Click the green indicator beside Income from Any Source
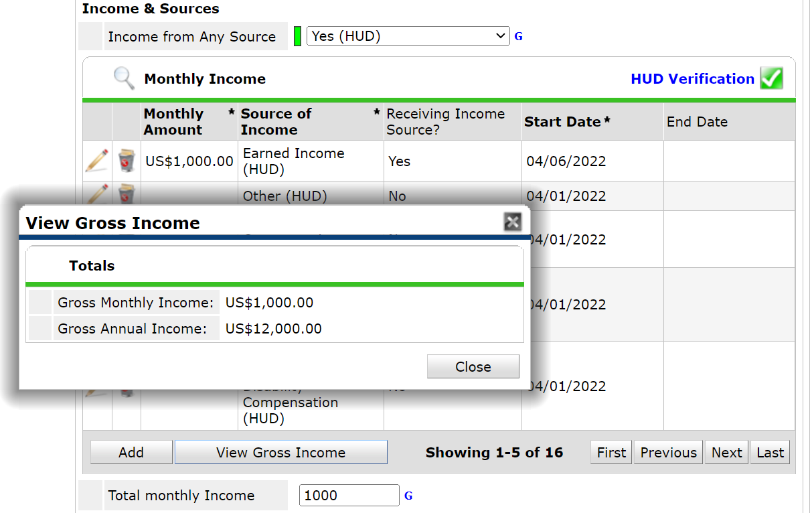The width and height of the screenshot is (812, 513). pos(297,36)
